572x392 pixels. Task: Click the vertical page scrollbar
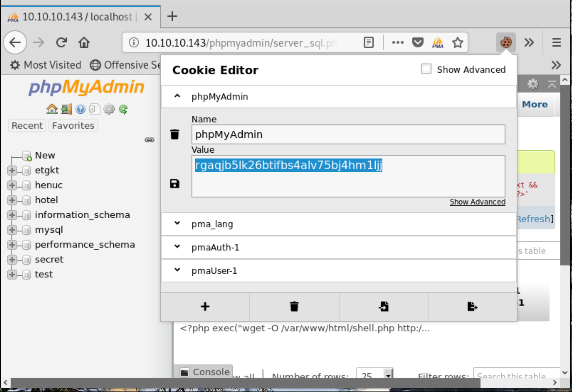tap(565, 175)
